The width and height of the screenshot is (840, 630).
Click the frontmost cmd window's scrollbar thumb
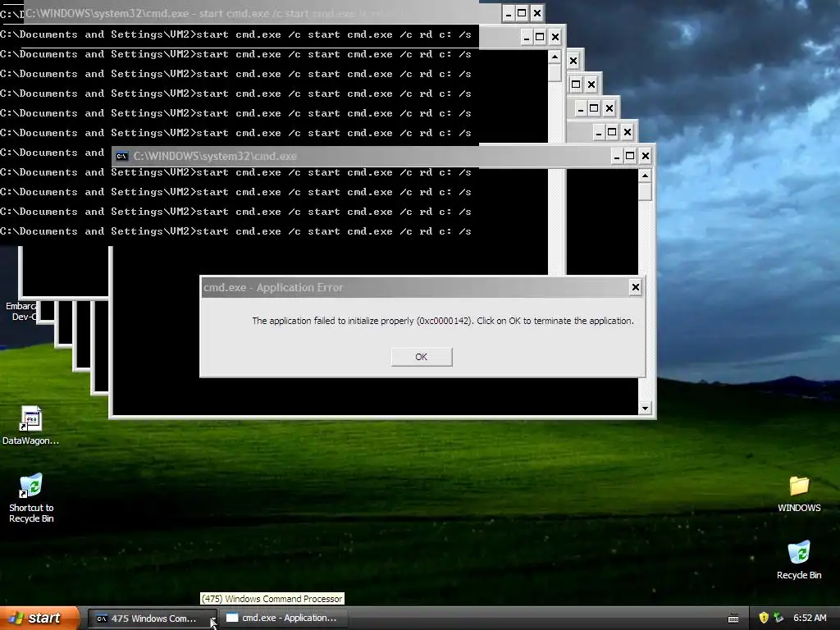pyautogui.click(x=645, y=191)
